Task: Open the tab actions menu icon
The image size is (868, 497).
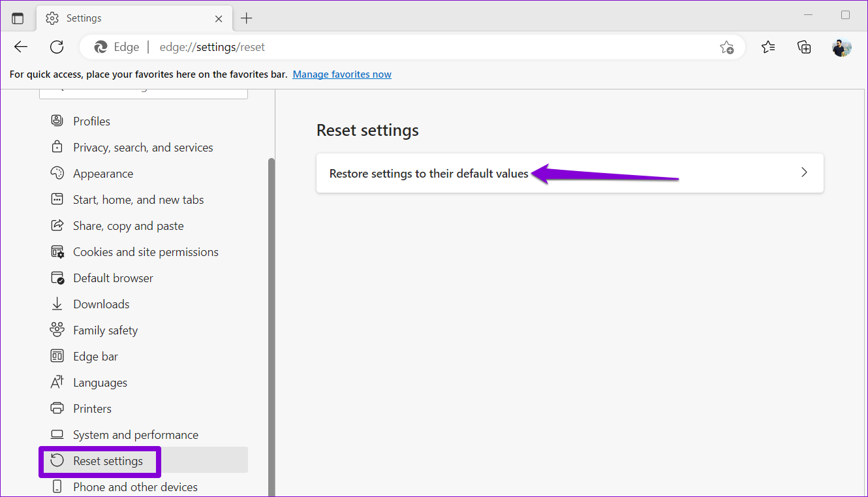Action: click(x=18, y=18)
